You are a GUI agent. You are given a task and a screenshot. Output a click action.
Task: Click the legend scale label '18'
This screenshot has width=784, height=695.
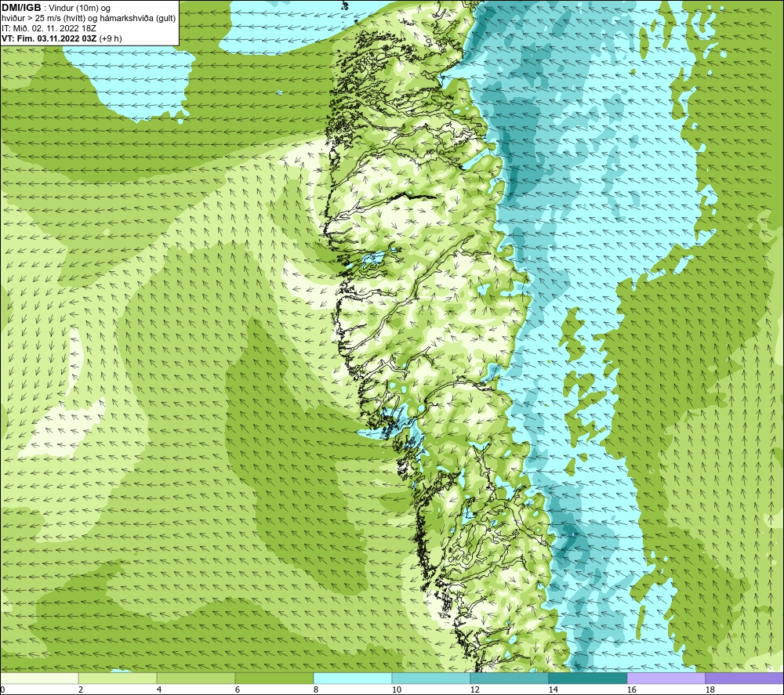tap(710, 690)
